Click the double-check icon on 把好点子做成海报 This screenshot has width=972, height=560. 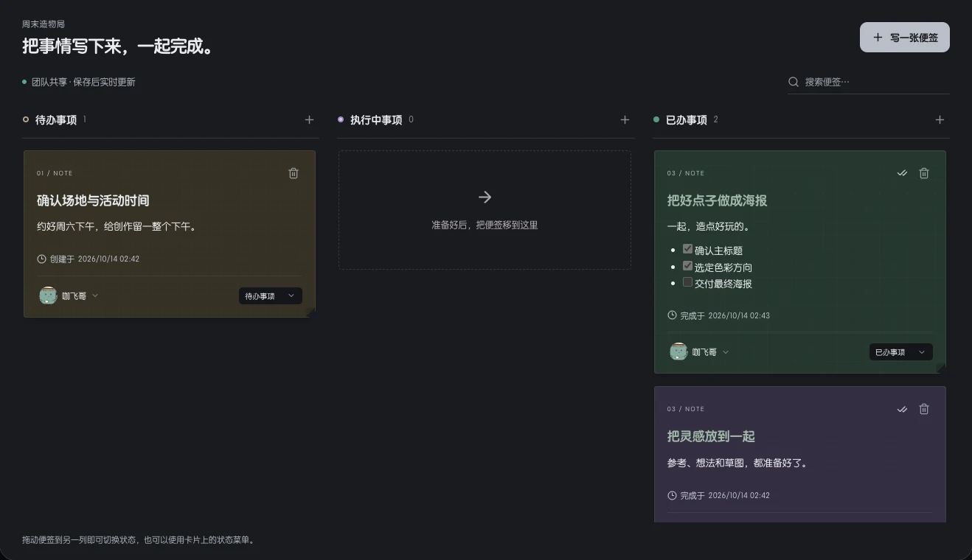(x=902, y=173)
